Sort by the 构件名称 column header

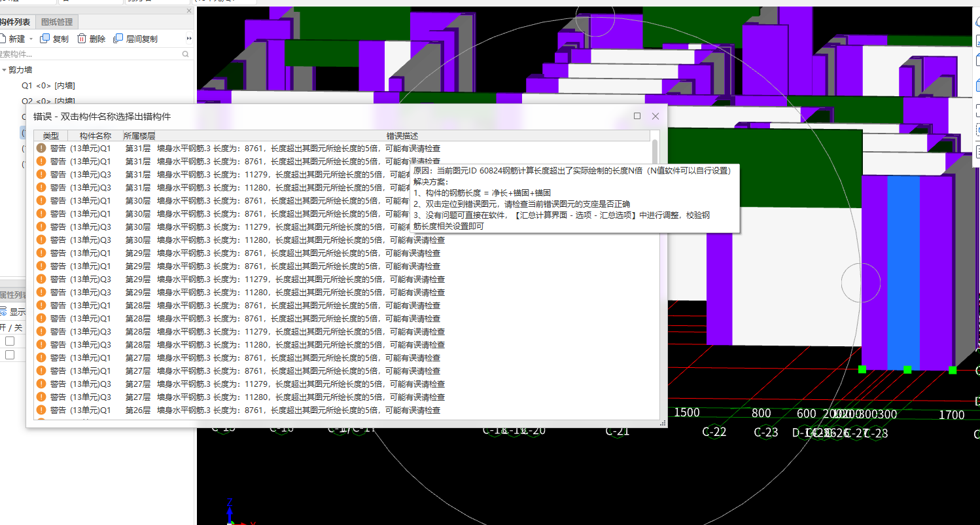pos(96,136)
